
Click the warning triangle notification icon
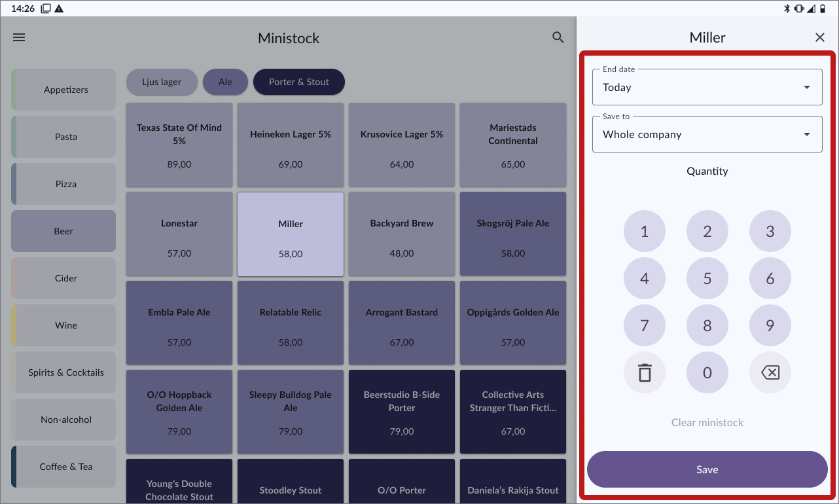coord(59,9)
